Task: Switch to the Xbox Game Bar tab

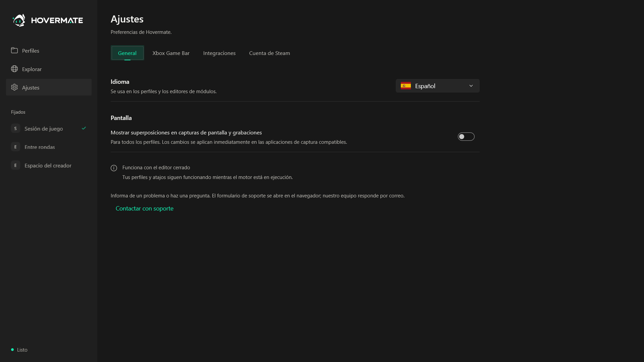Action: 171,53
